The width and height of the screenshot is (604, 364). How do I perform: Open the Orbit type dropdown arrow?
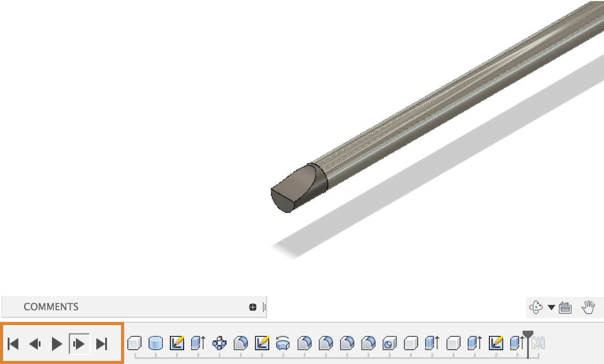click(551, 307)
